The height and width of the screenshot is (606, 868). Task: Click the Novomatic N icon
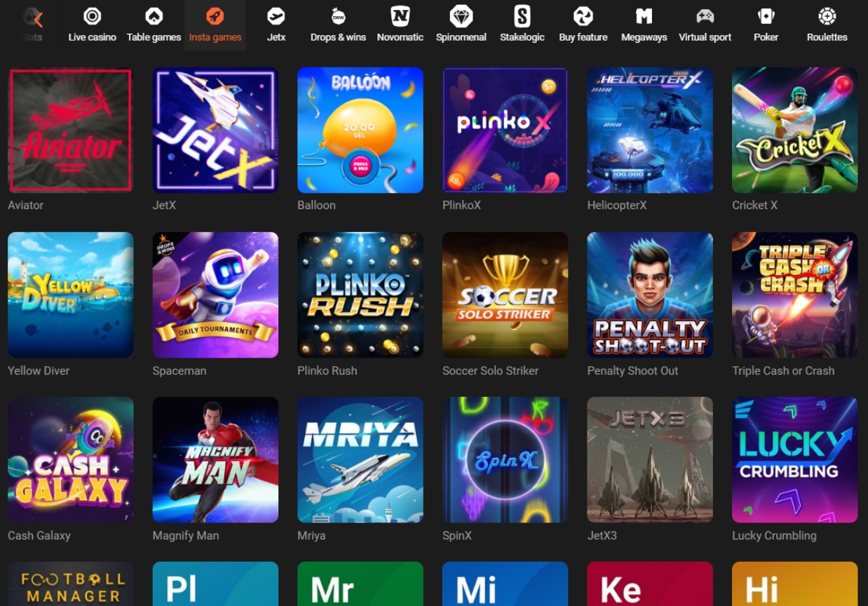click(400, 16)
